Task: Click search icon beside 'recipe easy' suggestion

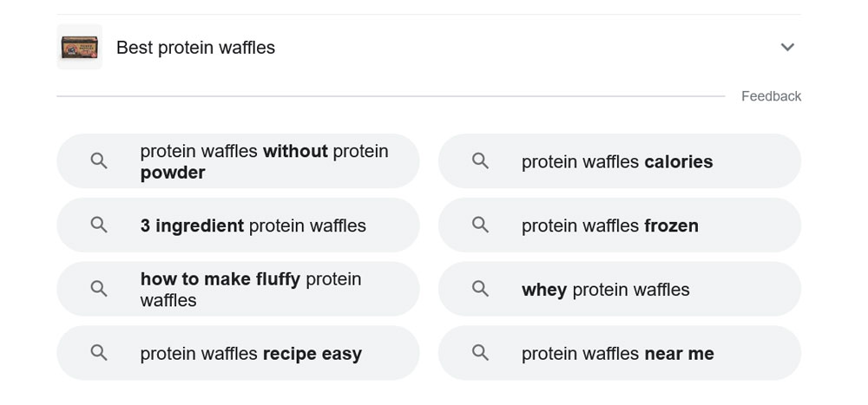Action: click(x=99, y=352)
